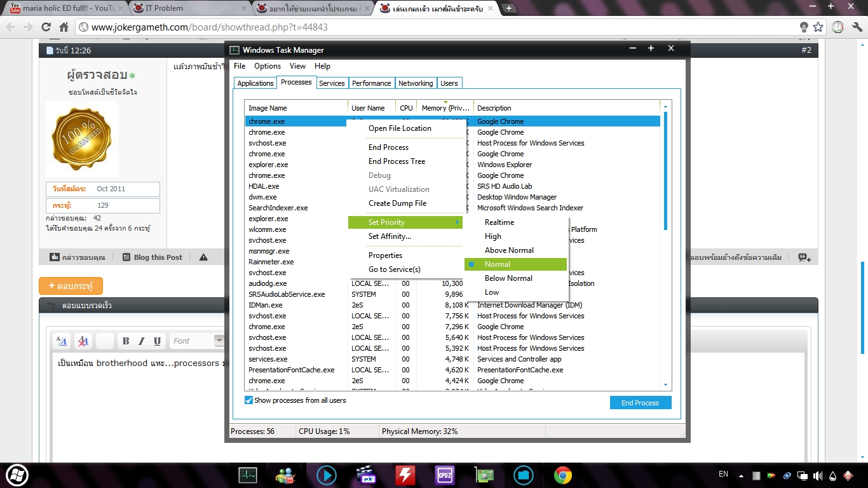
Task: Click the orange reply to thread button
Action: 71,286
